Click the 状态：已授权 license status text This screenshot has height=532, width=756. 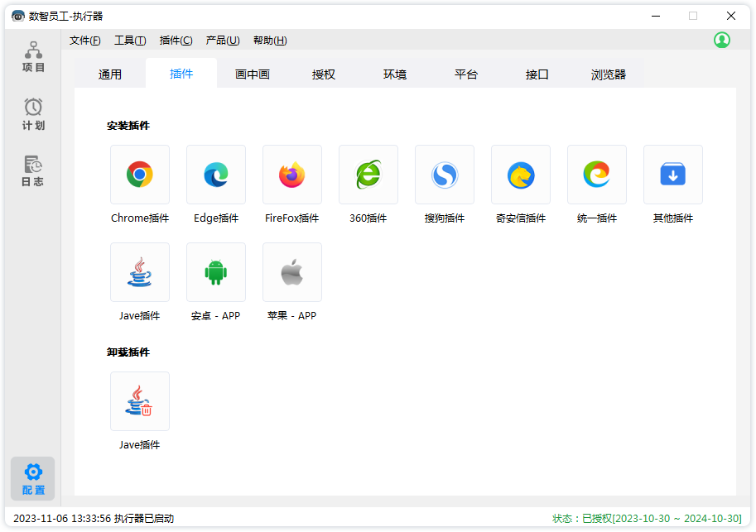[647, 519]
